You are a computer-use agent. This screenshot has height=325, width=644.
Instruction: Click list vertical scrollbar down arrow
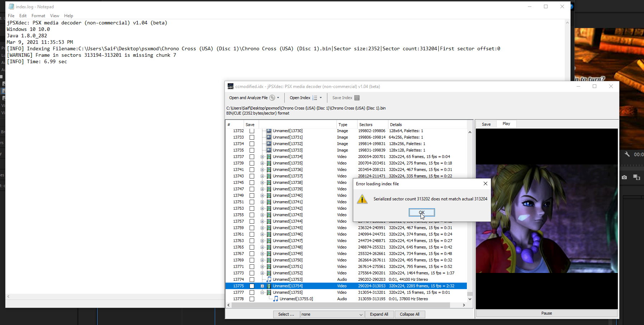point(470,299)
